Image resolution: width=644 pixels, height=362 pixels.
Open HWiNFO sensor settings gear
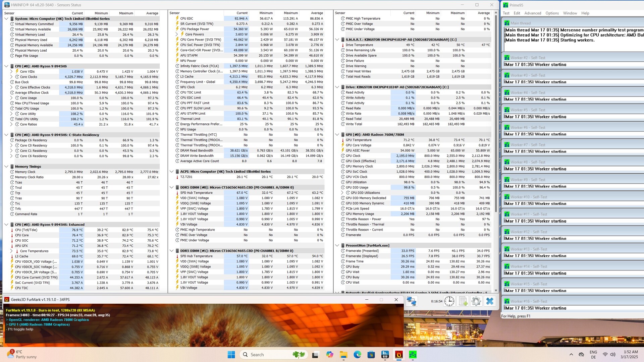tap(476, 301)
